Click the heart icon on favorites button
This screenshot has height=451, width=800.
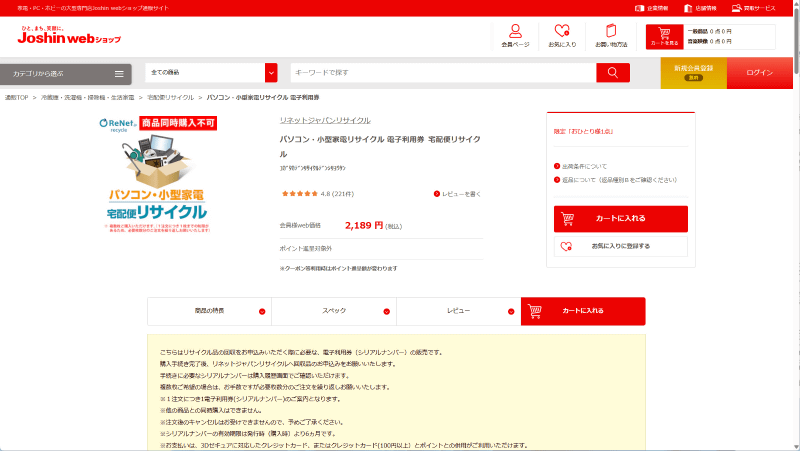coord(566,246)
